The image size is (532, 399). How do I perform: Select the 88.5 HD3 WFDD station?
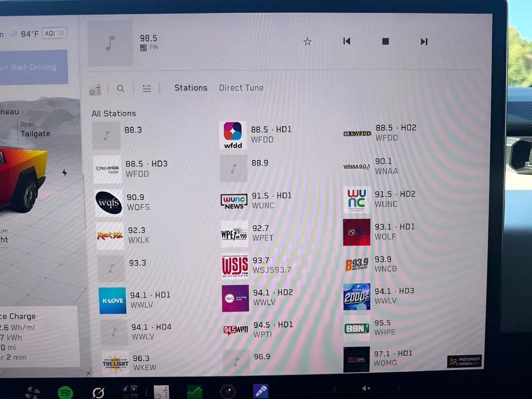pyautogui.click(x=130, y=169)
